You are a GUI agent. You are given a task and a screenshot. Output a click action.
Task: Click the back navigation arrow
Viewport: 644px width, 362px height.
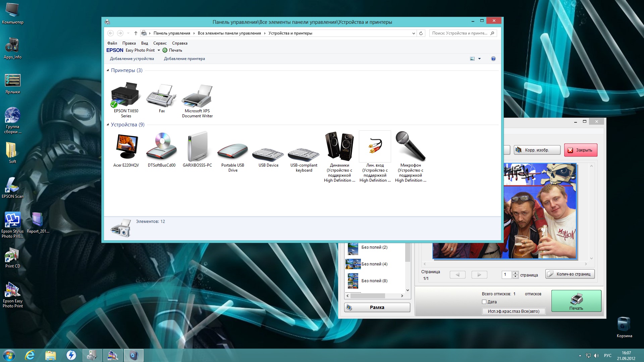click(x=110, y=33)
